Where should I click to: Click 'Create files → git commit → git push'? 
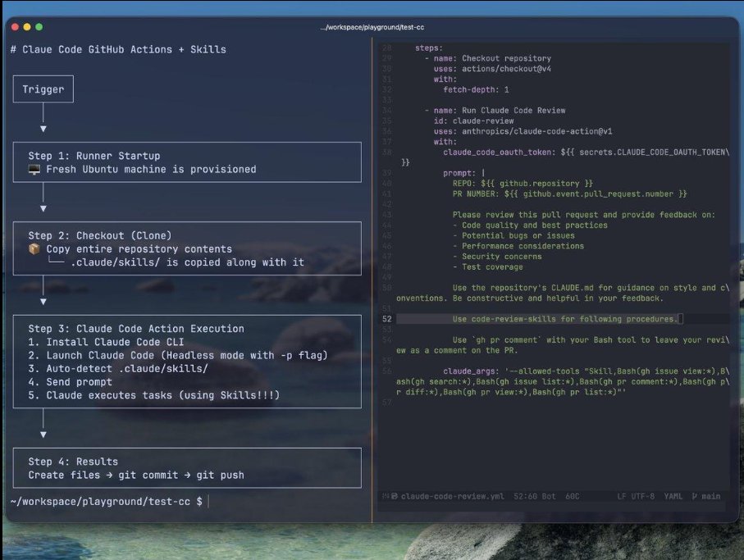point(136,475)
